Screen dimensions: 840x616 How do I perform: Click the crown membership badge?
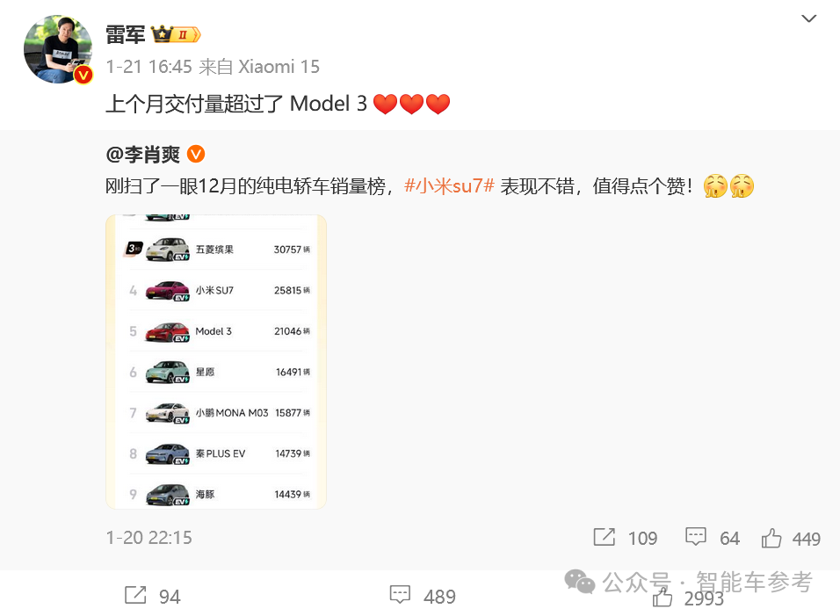pos(177,35)
